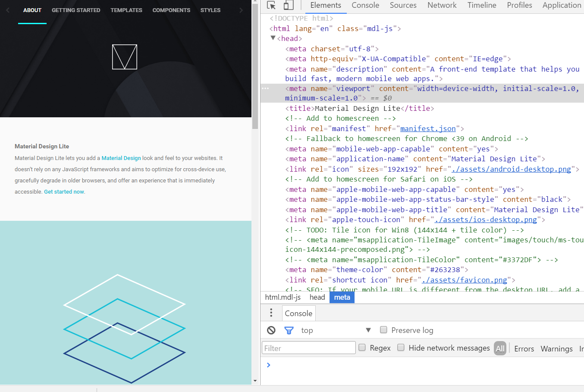Switch to the Console panel tab
This screenshot has height=392, width=584.
(x=365, y=5)
